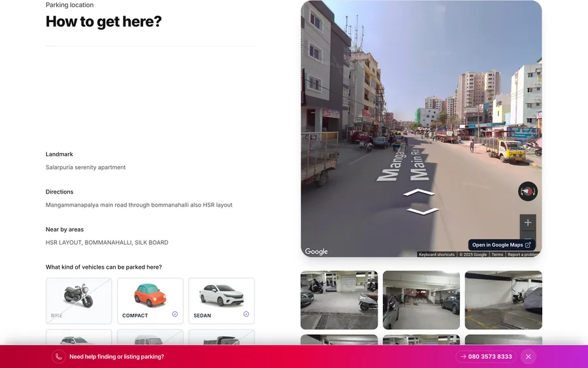The image size is (588, 368).
Task: Click 'Need help finding or listing parking?' text
Action: coord(117,357)
